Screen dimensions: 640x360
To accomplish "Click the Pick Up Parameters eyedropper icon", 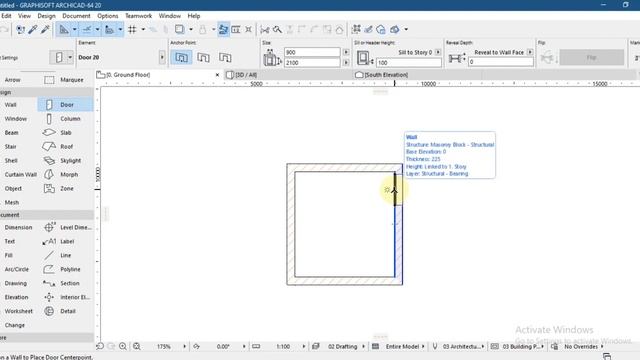I will (x=32, y=29).
